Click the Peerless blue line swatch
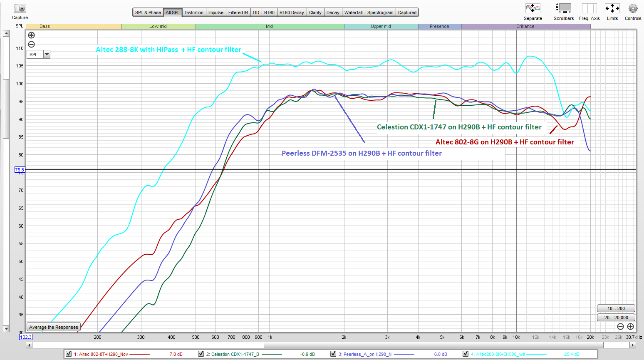Screen dimensions: 644x360 coord(404,354)
